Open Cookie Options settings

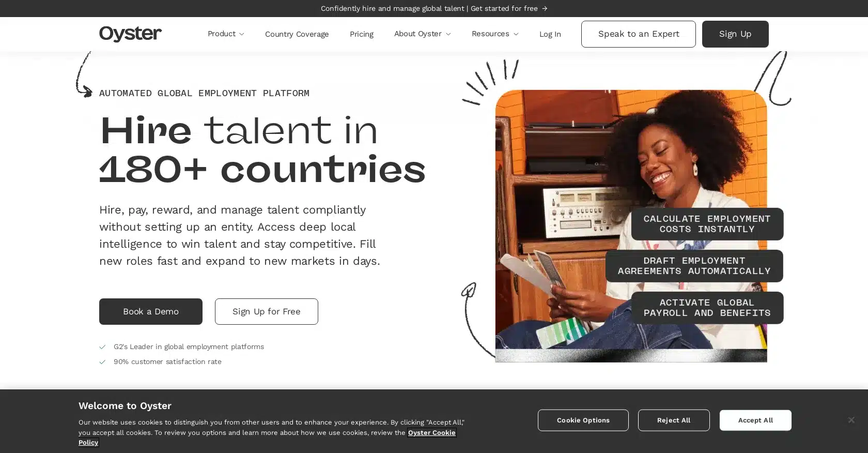coord(583,420)
